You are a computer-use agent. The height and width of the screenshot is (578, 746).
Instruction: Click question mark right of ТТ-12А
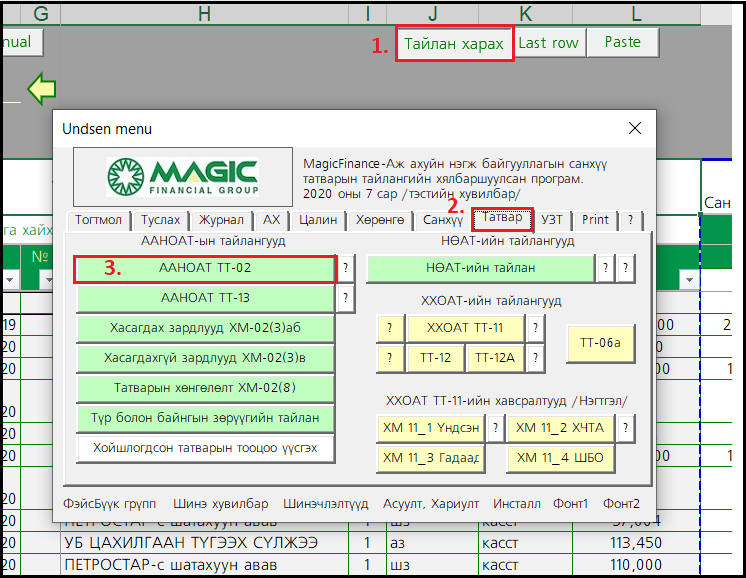pyautogui.click(x=536, y=358)
